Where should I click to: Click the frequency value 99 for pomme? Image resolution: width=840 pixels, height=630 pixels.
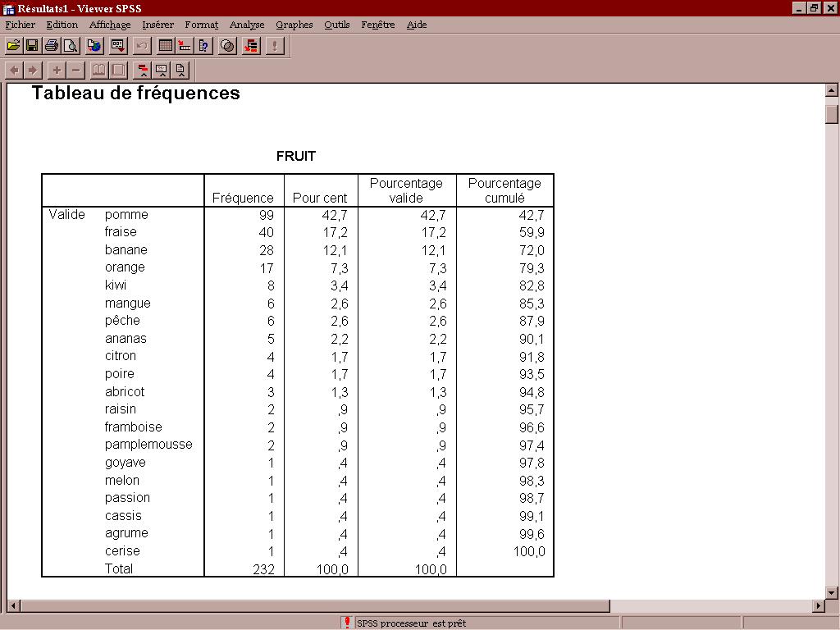[267, 215]
